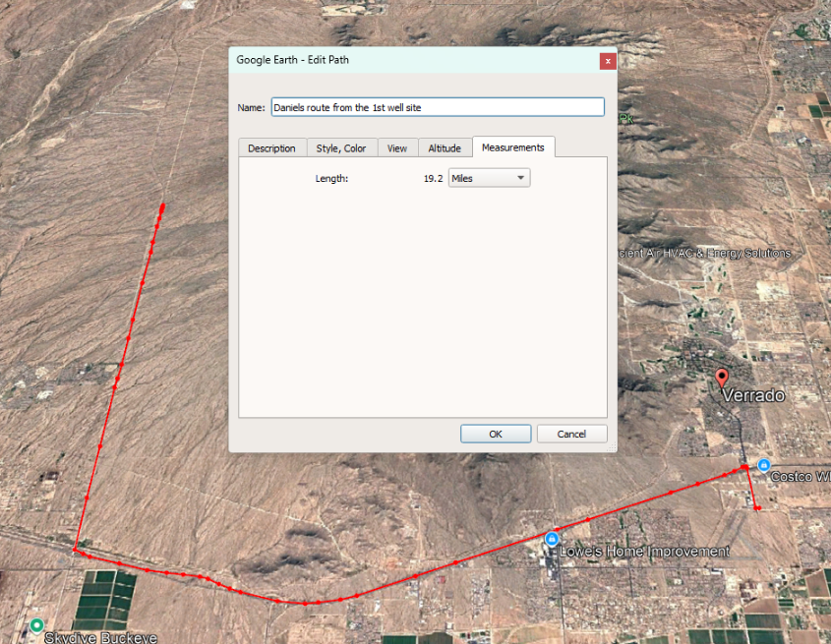
Task: Select the Lowe's Home Improvement marker icon
Action: [553, 539]
